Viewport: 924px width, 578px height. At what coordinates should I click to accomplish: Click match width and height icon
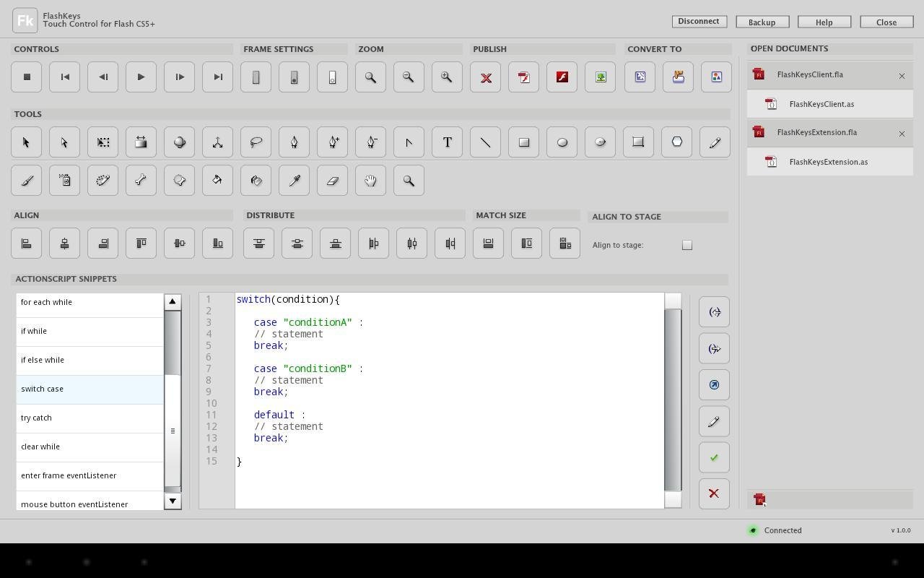pyautogui.click(x=565, y=243)
